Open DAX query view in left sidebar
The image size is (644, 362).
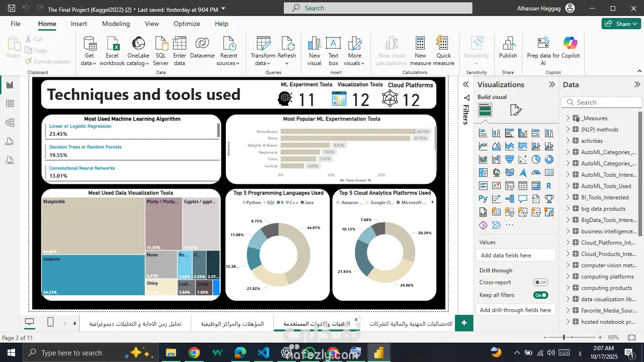coord(10,141)
